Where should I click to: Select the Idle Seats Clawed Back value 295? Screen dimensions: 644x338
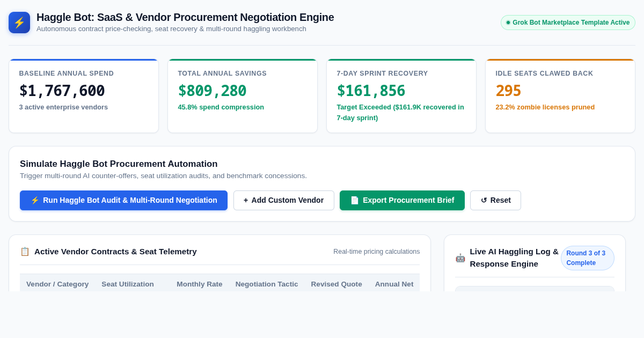[509, 91]
